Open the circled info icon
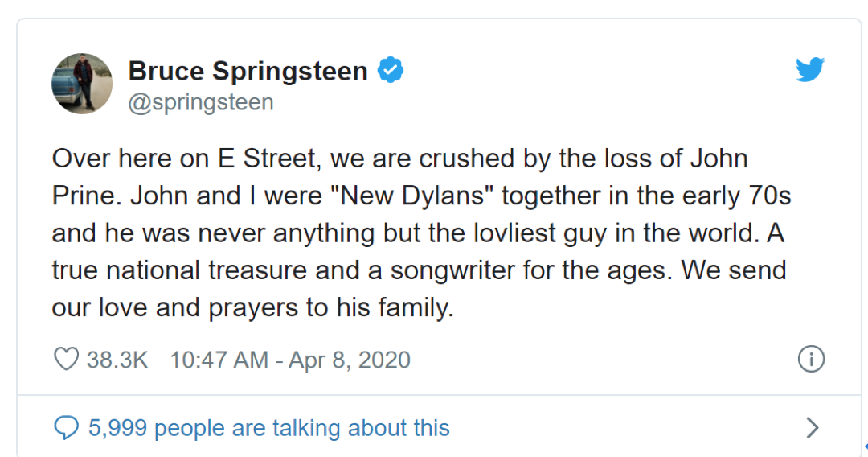868x457 pixels. point(811,360)
